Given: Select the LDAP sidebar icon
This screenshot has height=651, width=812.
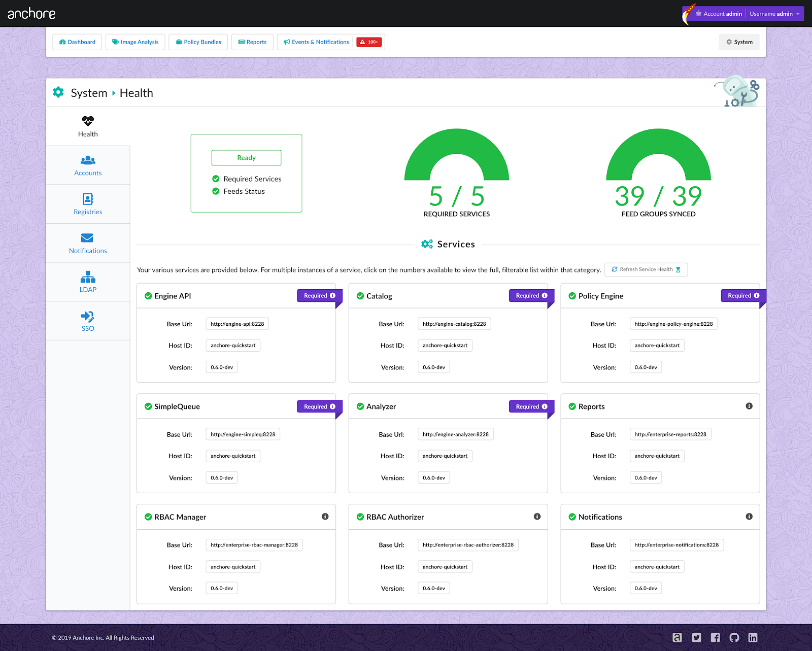Looking at the screenshot, I should click(x=87, y=277).
